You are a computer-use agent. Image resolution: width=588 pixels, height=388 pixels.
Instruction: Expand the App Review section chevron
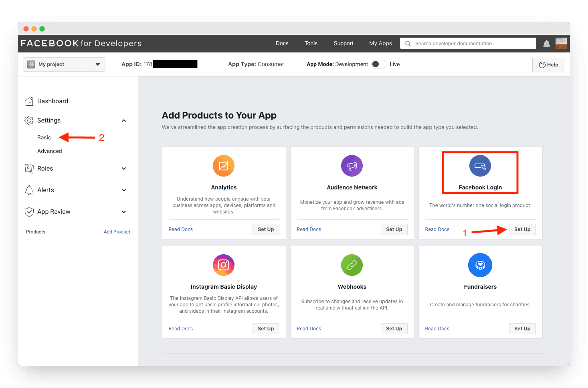pos(124,212)
